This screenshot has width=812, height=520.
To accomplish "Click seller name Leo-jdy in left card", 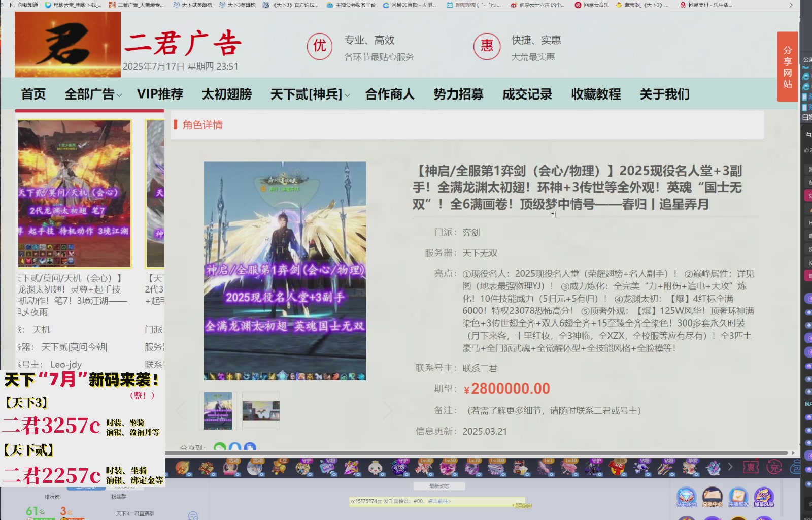I will click(66, 364).
